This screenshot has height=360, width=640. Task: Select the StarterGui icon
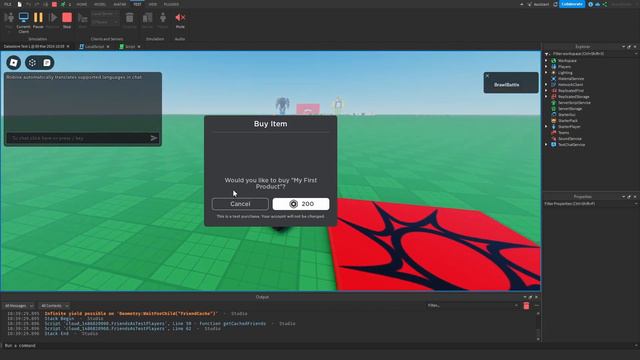tap(554, 115)
